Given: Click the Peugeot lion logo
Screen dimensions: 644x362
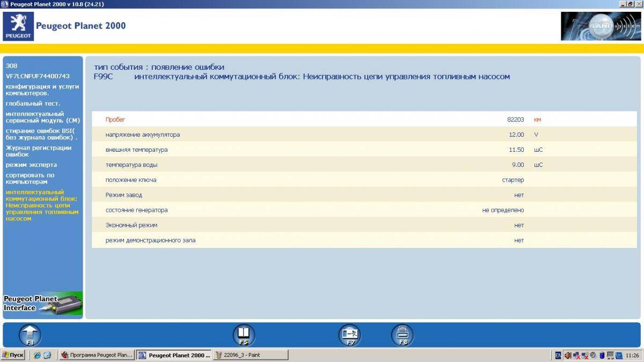Looking at the screenshot, I should [18, 26].
